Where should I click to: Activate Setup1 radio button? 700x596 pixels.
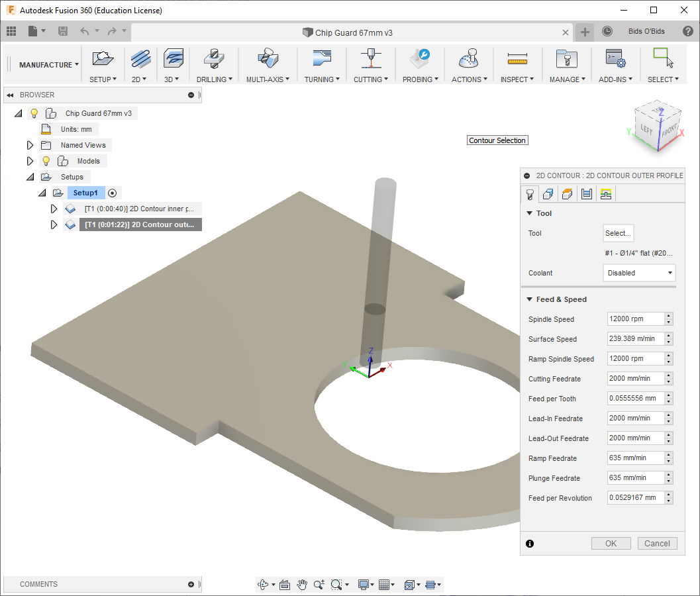click(113, 193)
